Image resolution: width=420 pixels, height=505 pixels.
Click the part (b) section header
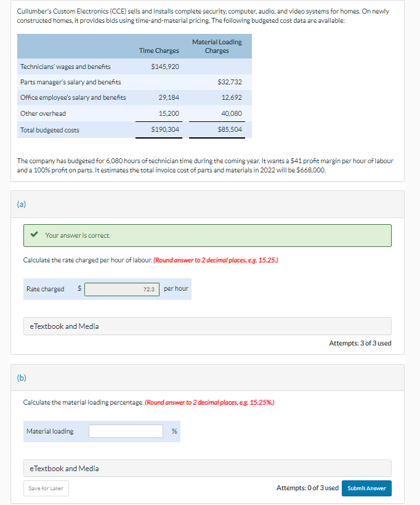click(208, 378)
